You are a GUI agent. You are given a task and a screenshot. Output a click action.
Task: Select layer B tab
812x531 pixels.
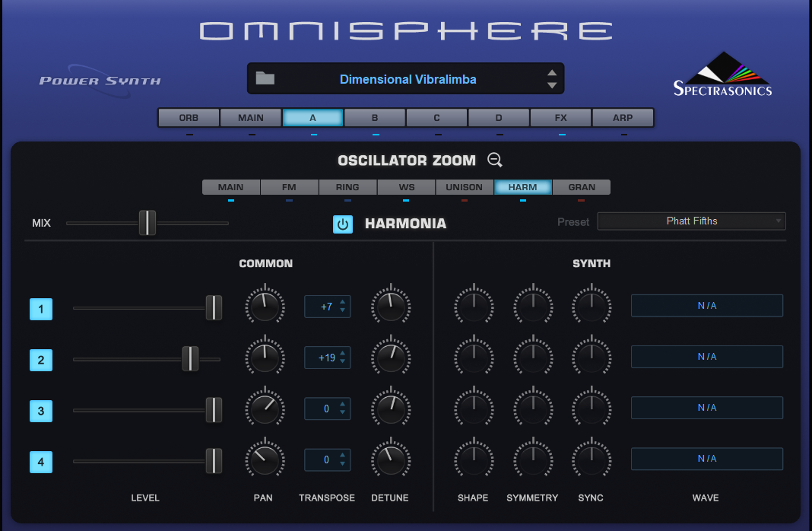374,118
